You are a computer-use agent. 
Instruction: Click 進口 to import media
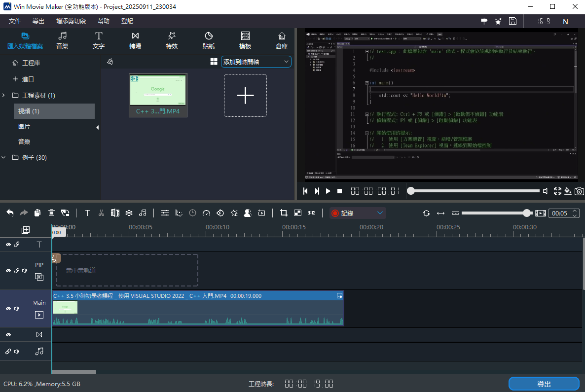point(28,79)
